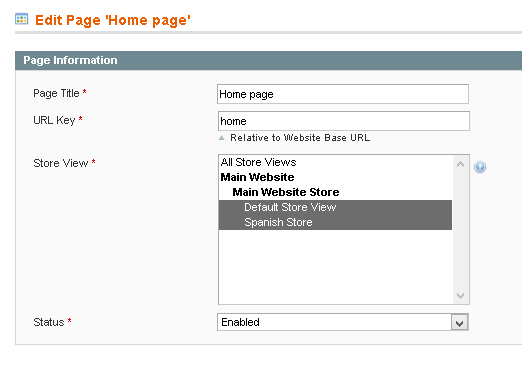Click the store view list scroll up arrow
The width and height of the screenshot is (522, 367).
pos(460,164)
